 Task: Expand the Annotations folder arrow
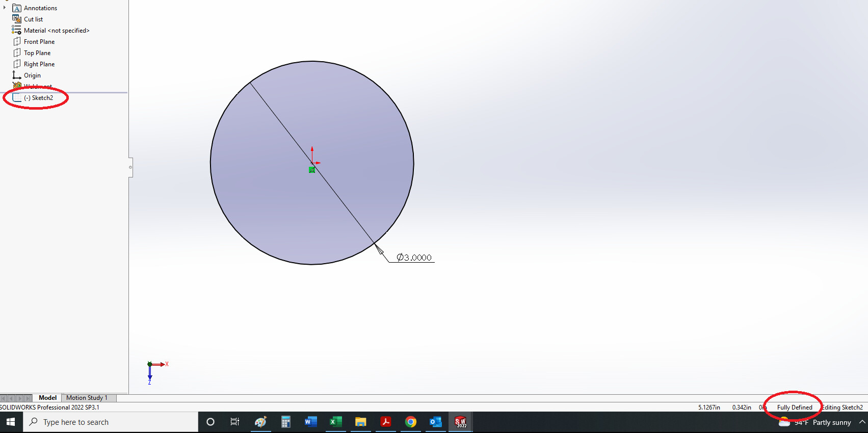5,8
